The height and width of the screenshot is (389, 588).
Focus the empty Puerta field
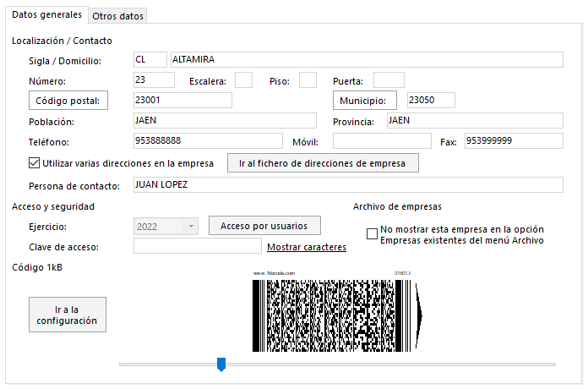tap(389, 80)
